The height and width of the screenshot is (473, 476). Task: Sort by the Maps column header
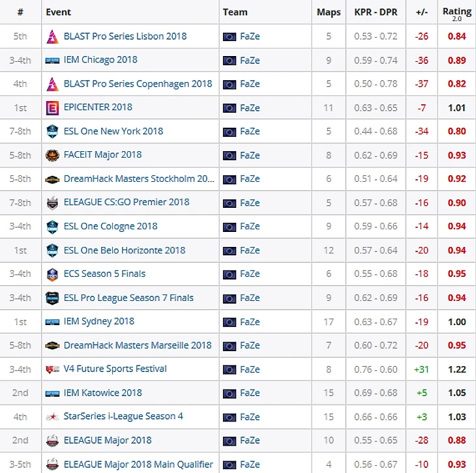pos(329,12)
